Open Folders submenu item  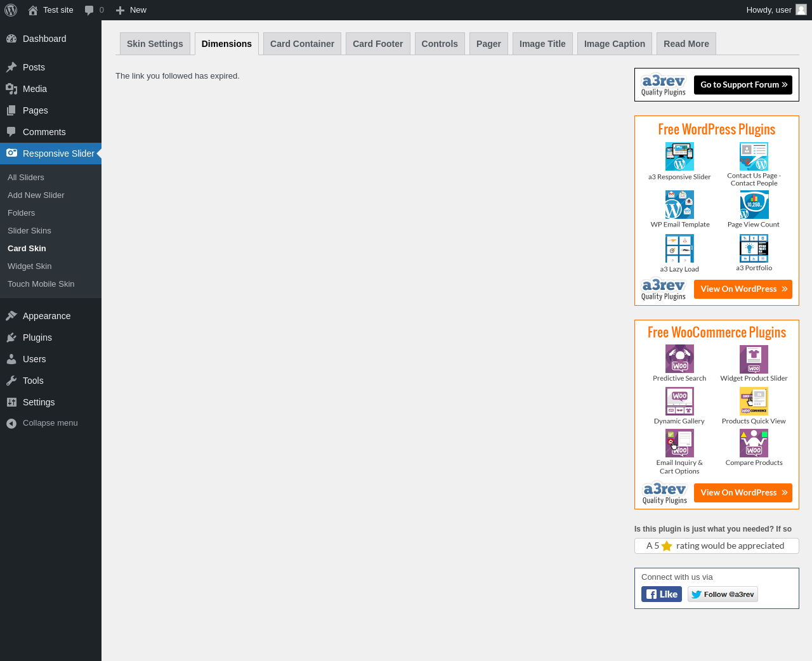pyautogui.click(x=22, y=213)
